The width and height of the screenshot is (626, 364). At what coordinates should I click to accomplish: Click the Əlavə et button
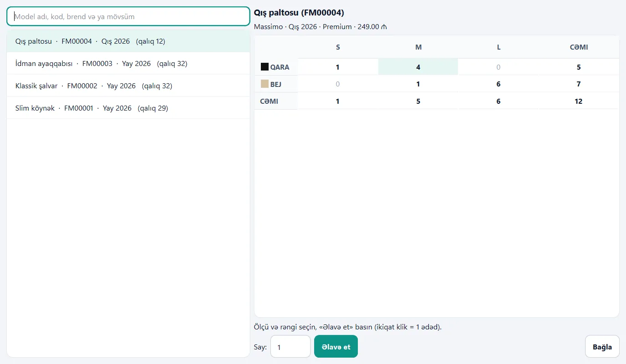pos(336,347)
